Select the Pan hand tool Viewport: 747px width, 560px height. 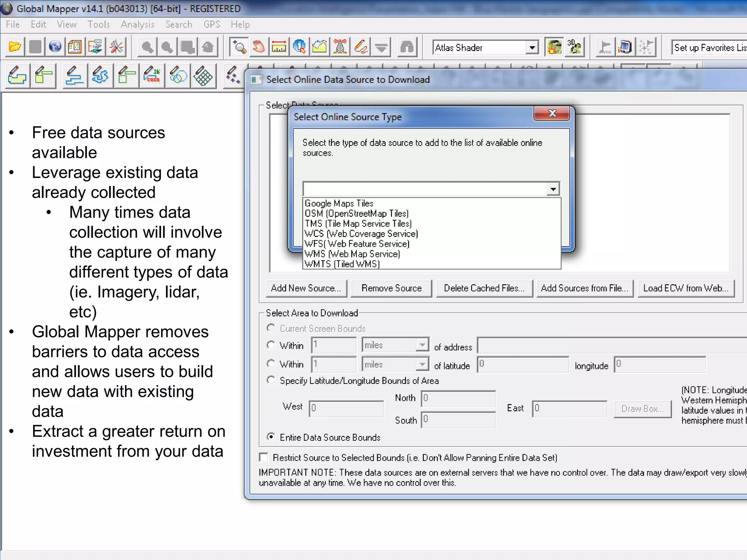[259, 47]
